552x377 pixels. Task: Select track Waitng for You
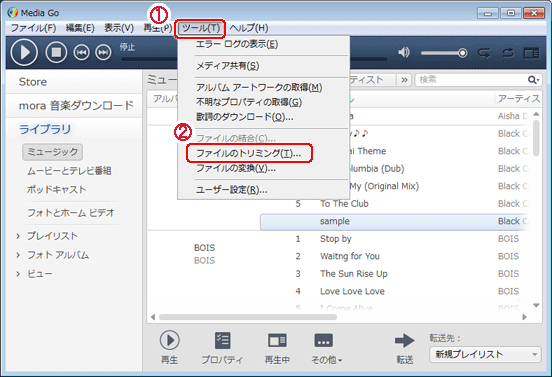350,256
